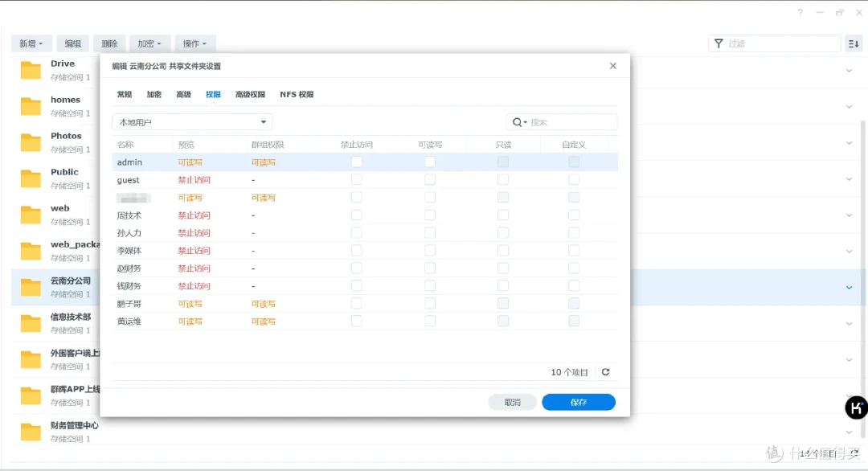Check 禁止访问 for guest
This screenshot has height=471, width=868.
click(x=357, y=180)
